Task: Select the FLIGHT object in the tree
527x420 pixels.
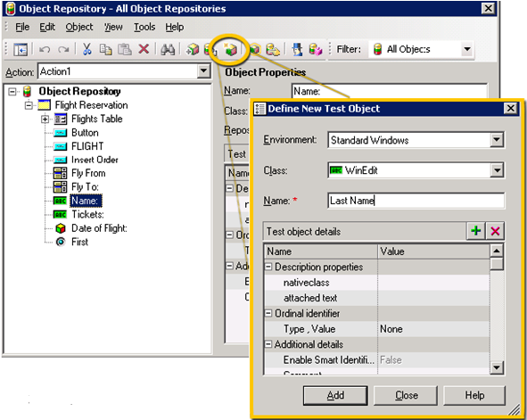Action: pyautogui.click(x=87, y=146)
